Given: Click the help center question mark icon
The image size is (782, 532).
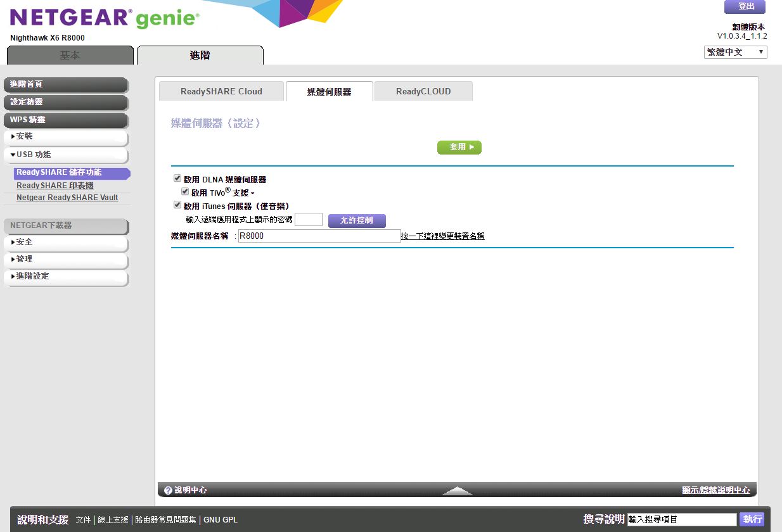Looking at the screenshot, I should (168, 490).
